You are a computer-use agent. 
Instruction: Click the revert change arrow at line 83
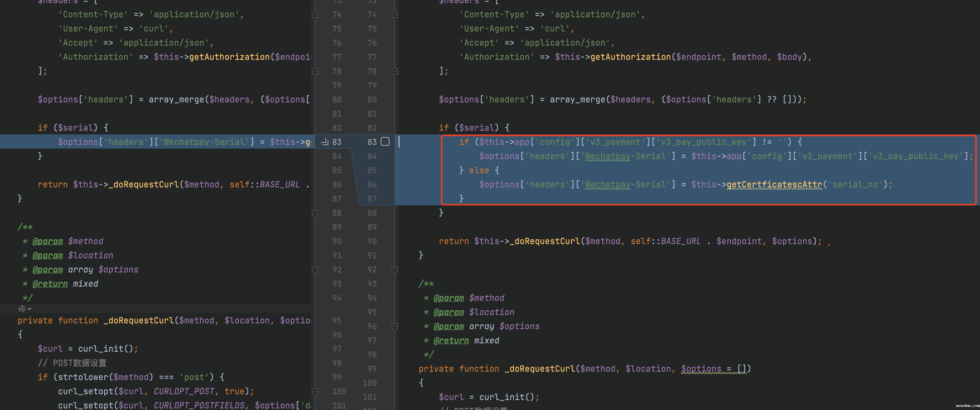coord(324,142)
